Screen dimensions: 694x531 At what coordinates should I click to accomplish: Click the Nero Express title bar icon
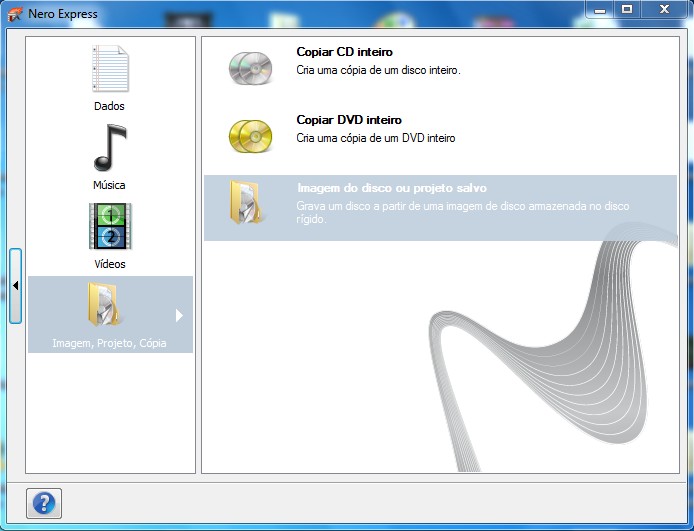pos(15,14)
